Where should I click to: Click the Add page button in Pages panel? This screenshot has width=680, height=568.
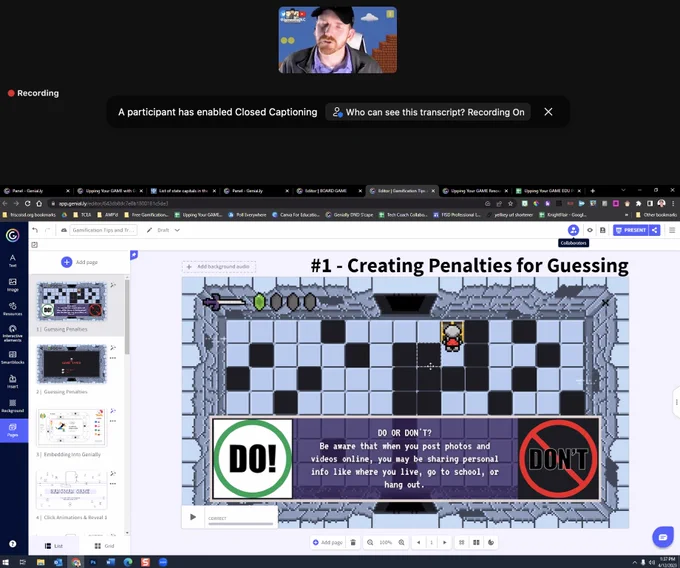[79, 262]
